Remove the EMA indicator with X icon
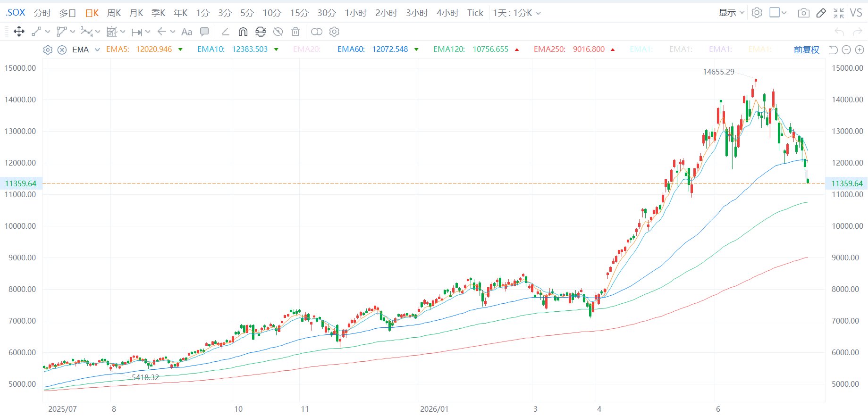The height and width of the screenshot is (416, 868). tap(62, 50)
